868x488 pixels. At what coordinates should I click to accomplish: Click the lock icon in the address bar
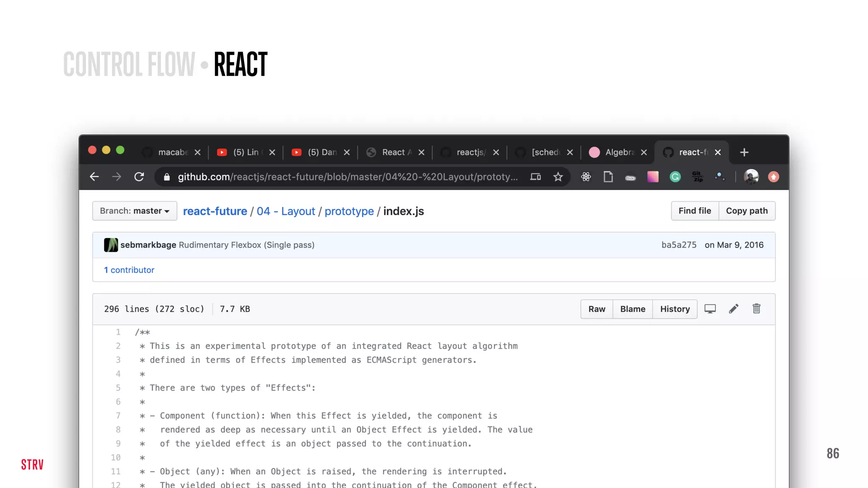pos(167,177)
